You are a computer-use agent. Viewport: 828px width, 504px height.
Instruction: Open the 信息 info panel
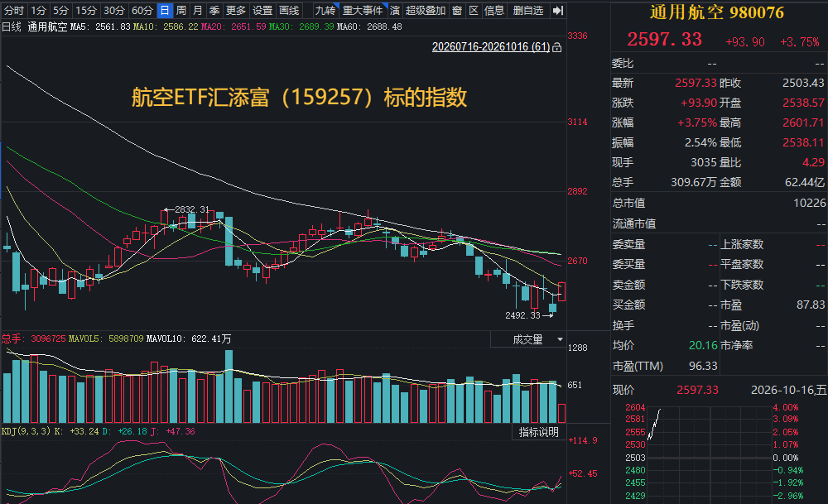[494, 11]
